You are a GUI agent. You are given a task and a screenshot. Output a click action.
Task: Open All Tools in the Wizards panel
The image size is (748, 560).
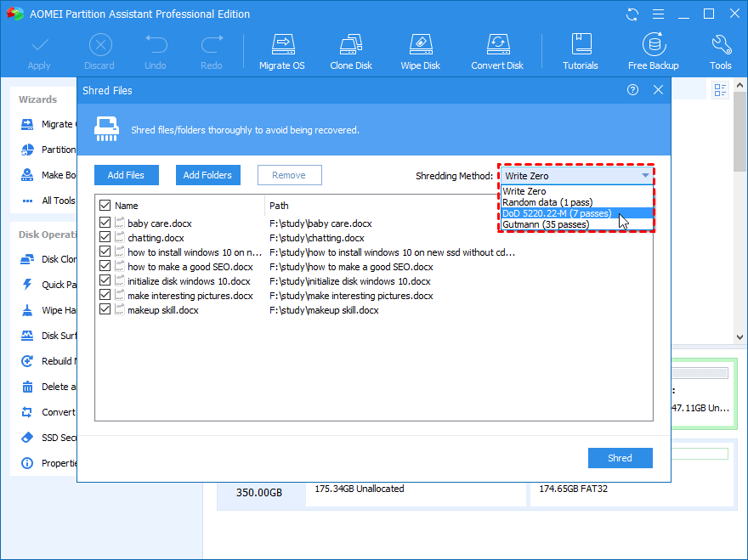[53, 200]
